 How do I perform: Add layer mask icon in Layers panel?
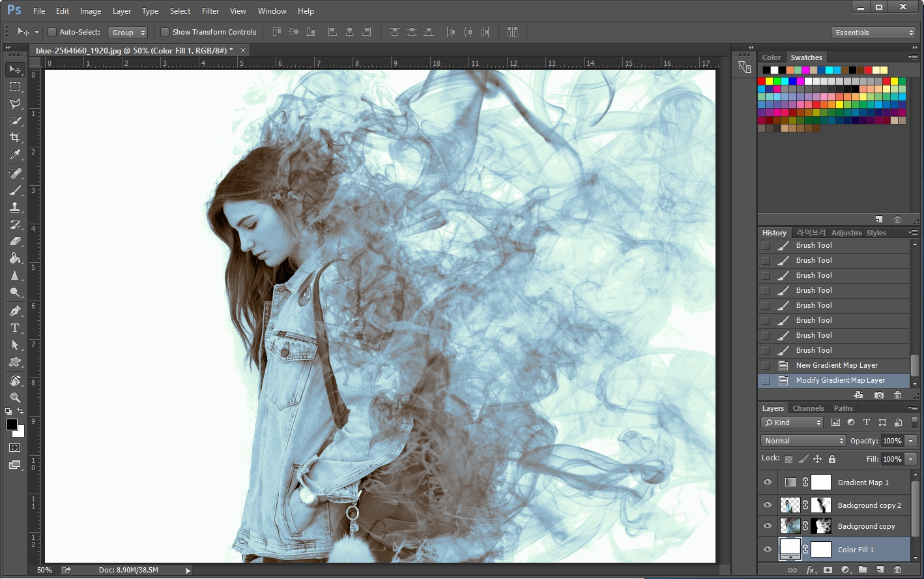click(x=828, y=570)
